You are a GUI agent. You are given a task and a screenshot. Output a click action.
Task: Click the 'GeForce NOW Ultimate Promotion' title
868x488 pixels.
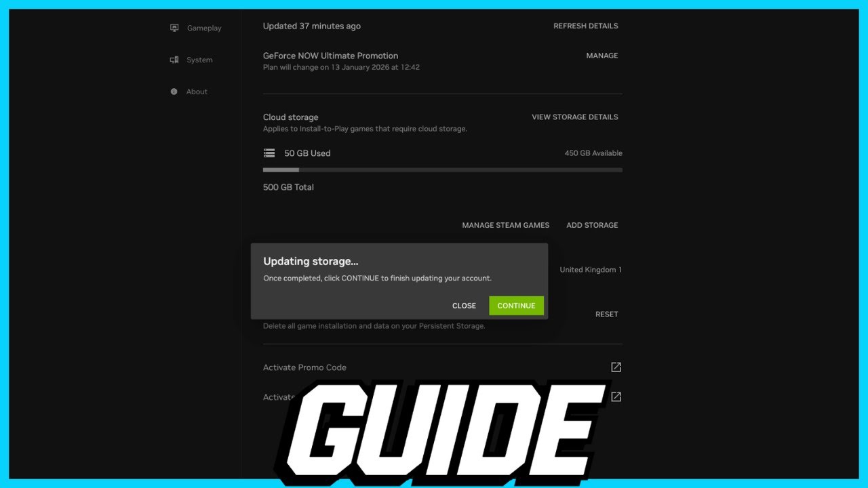coord(330,56)
